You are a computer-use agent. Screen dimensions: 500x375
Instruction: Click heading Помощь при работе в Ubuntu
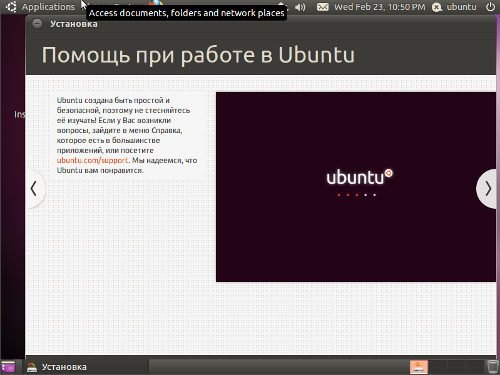(x=198, y=55)
